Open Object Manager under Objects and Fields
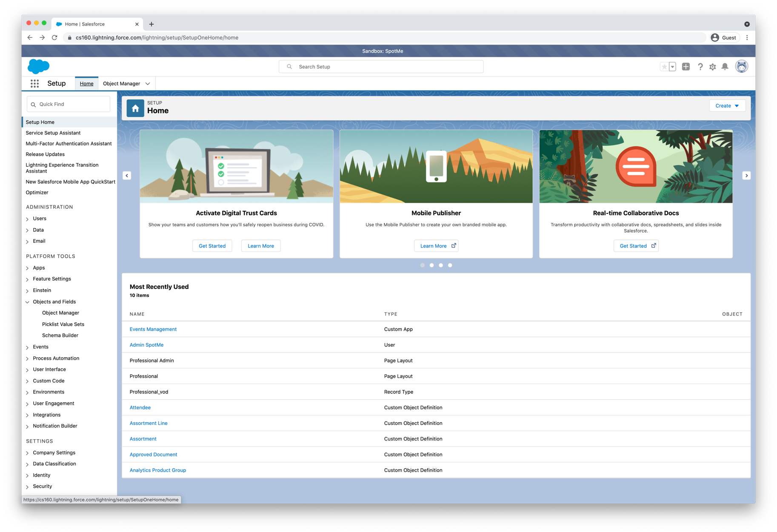The image size is (777, 532). 60,313
